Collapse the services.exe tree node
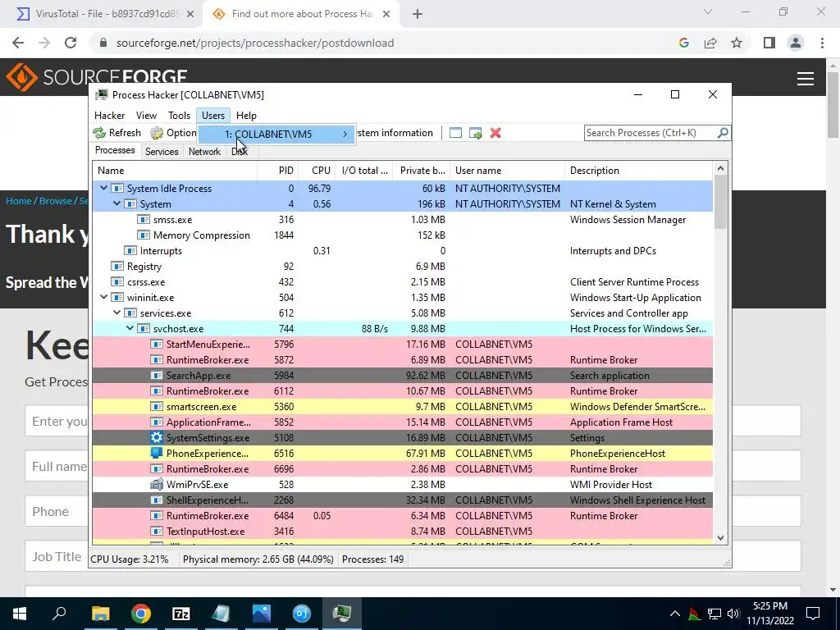Viewport: 840px width, 630px height. (x=116, y=313)
